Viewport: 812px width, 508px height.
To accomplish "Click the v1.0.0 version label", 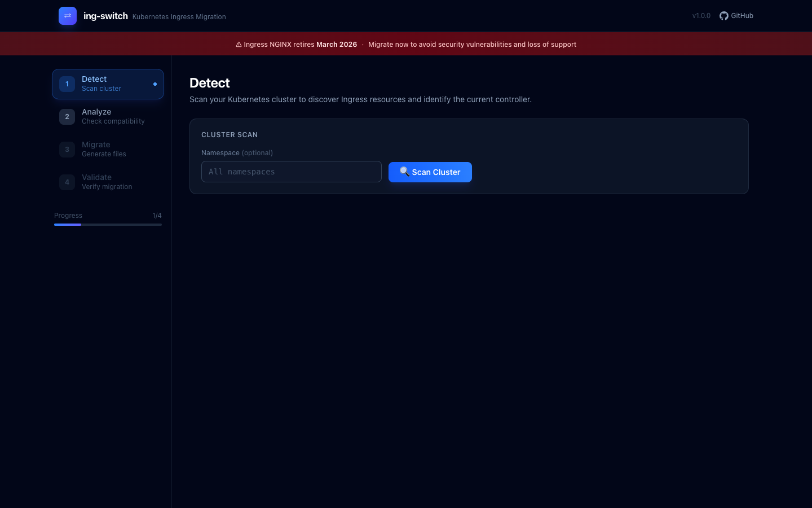I will [x=701, y=16].
